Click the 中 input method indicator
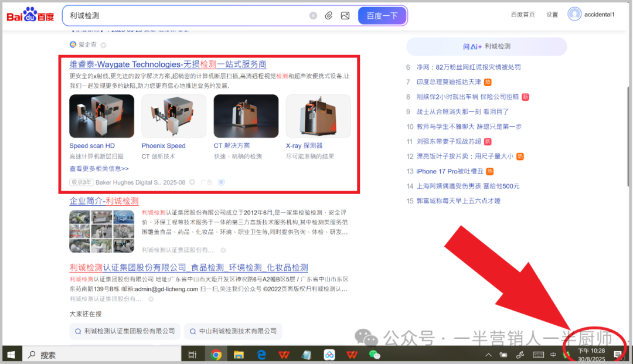 (x=553, y=355)
